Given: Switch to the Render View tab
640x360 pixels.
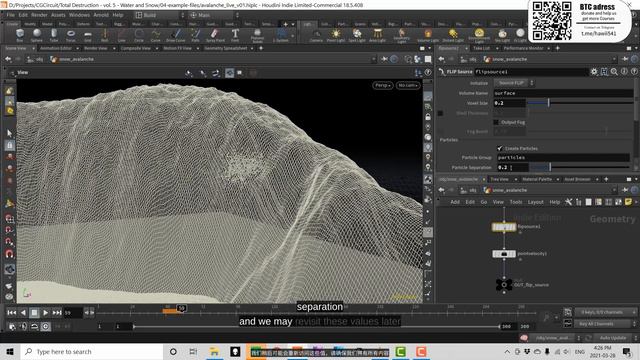Looking at the screenshot, I should pyautogui.click(x=96, y=49).
